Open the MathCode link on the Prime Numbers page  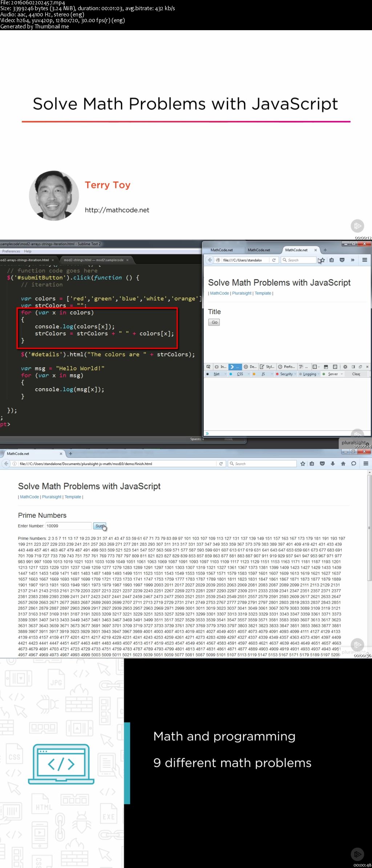(29, 497)
